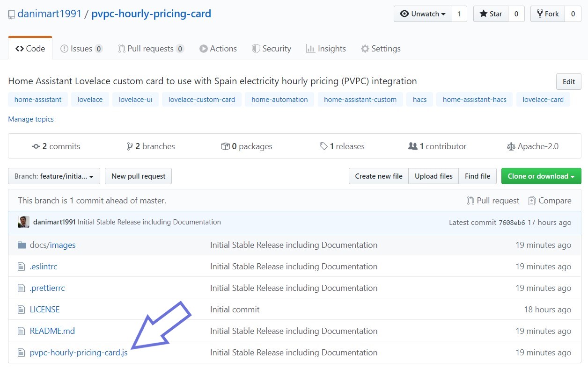
Task: View the 2 branches list
Action: pyautogui.click(x=151, y=146)
